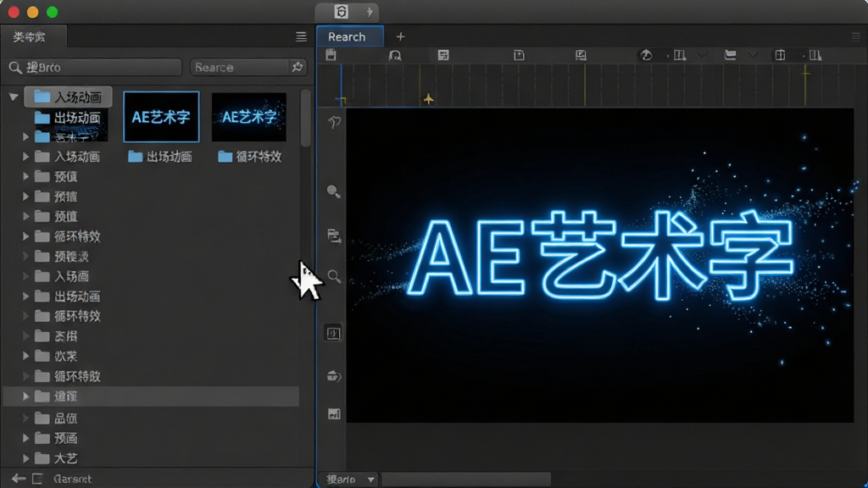Switch to the Rearch tab
Screen dimensions: 868x488
(350, 36)
